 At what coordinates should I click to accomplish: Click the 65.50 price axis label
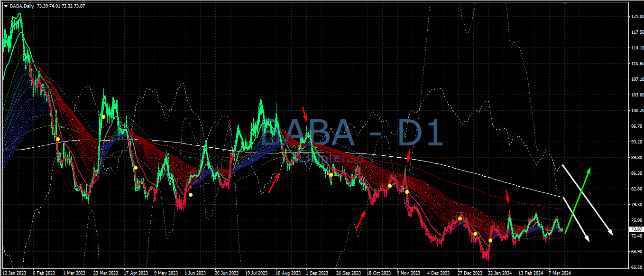click(x=637, y=267)
